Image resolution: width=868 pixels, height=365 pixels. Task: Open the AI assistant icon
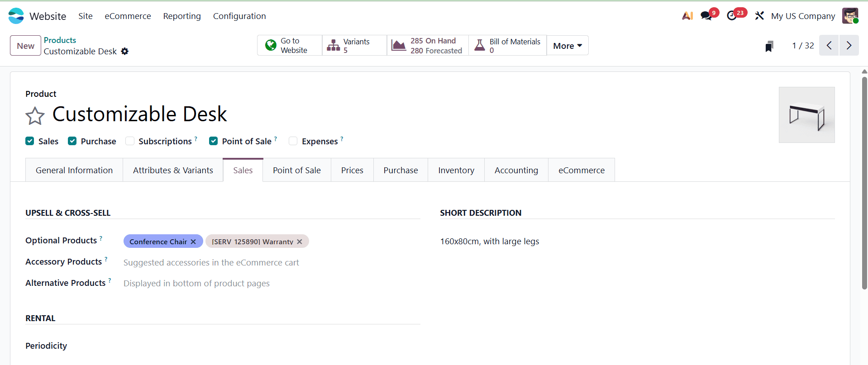coord(687,16)
